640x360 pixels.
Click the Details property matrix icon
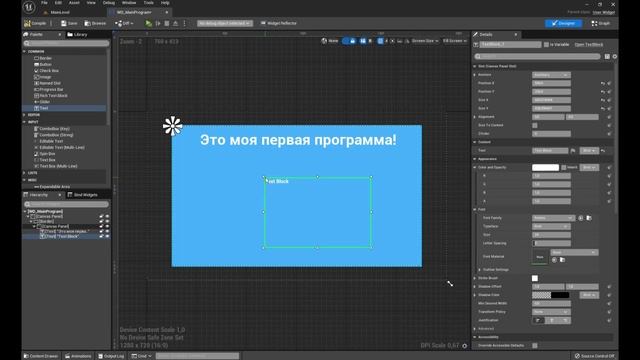point(607,57)
